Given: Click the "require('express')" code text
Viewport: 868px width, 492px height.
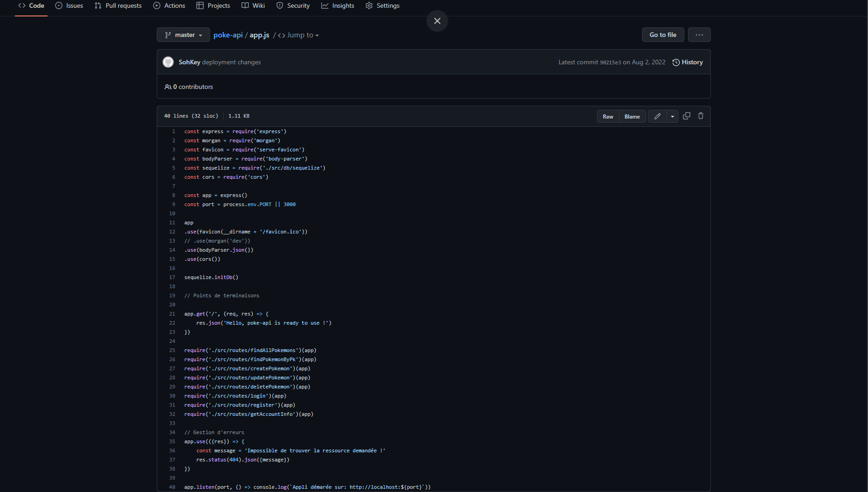Looking at the screenshot, I should (x=259, y=131).
